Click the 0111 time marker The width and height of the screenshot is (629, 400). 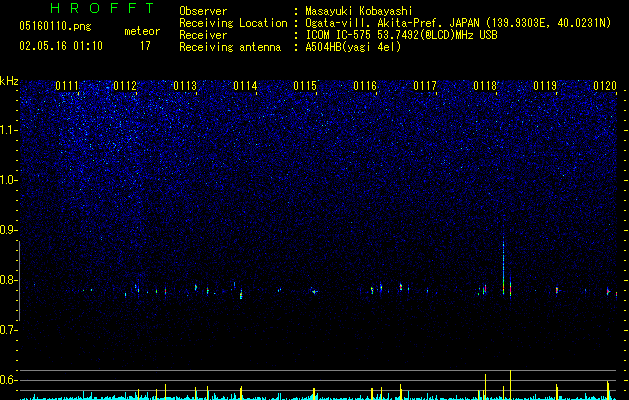coord(67,86)
